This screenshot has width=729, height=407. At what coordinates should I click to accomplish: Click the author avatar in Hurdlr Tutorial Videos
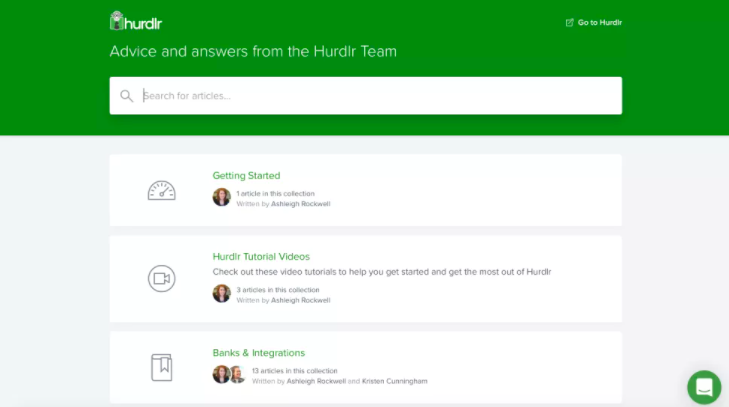(222, 294)
